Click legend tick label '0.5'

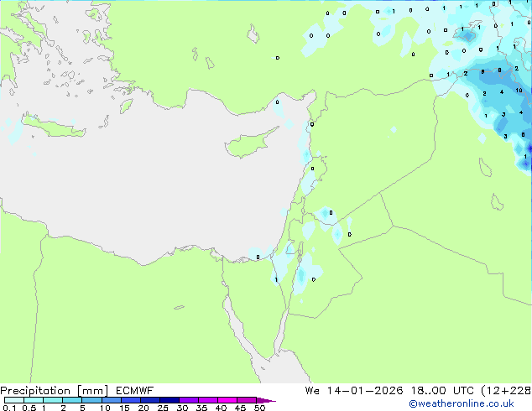coord(29,408)
